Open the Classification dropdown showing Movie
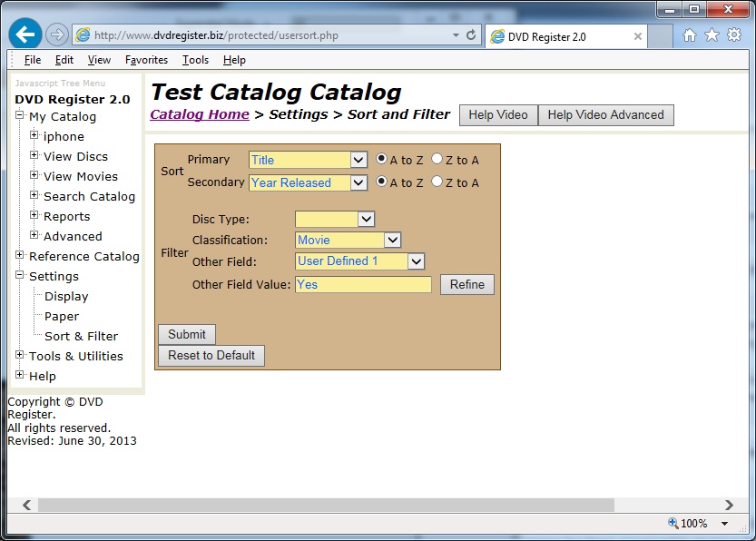 348,240
